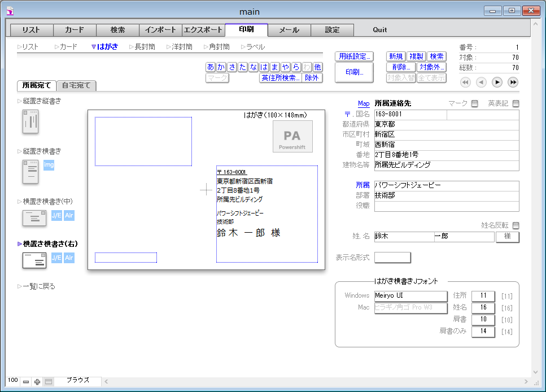Screen dimensions: 546x392
Task: Go to the next record arrow
Action: click(x=497, y=82)
